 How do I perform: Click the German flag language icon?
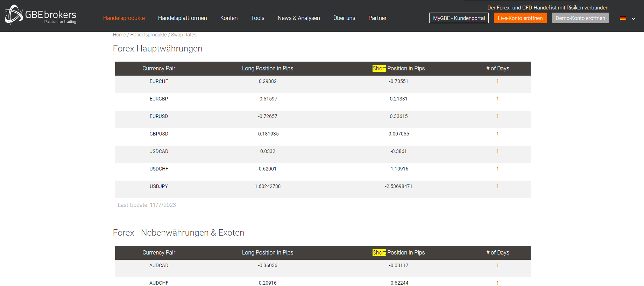coord(623,18)
